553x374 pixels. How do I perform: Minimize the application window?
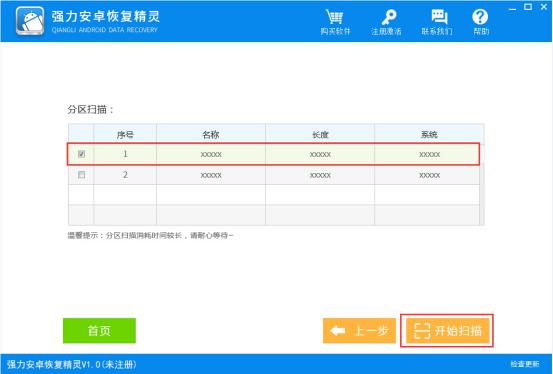pyautogui.click(x=512, y=8)
